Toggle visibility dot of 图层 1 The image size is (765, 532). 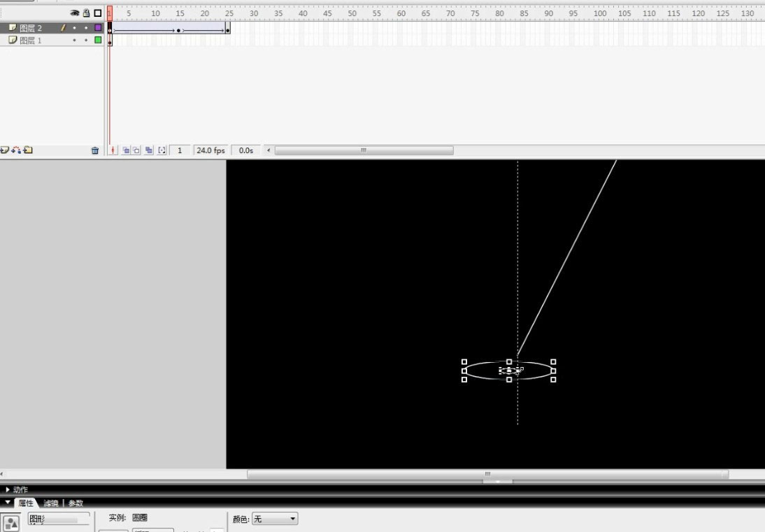pyautogui.click(x=75, y=41)
